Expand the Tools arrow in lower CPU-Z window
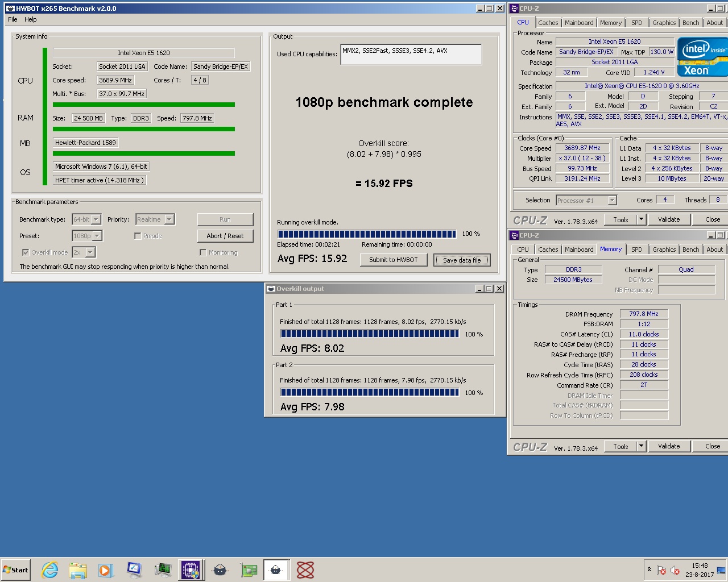The image size is (728, 582). point(641,446)
